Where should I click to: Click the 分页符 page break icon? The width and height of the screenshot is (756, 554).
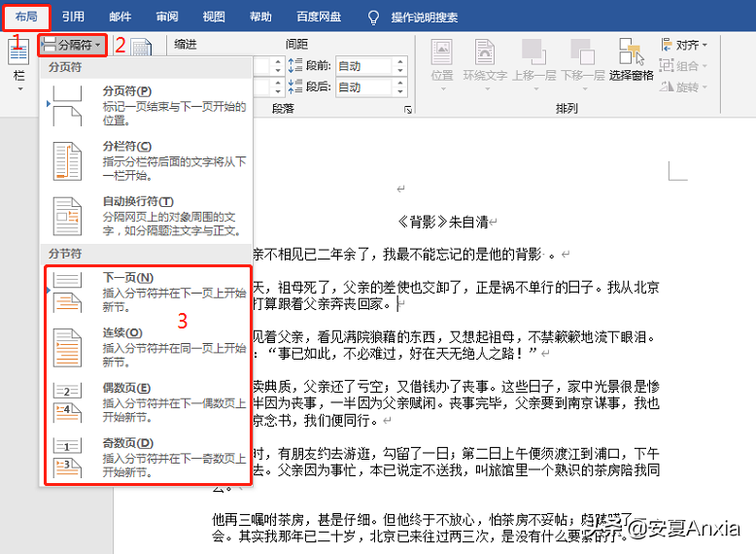67,106
